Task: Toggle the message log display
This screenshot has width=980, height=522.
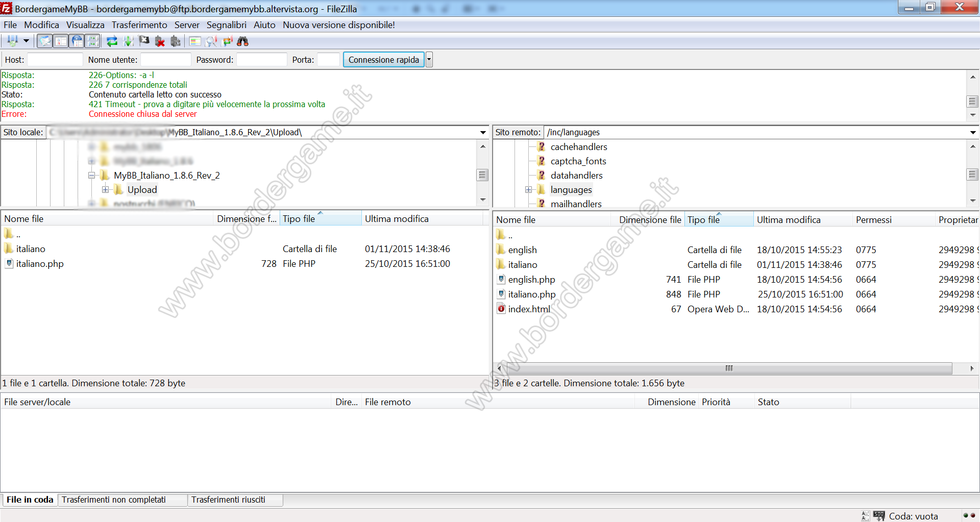Action: [45, 41]
